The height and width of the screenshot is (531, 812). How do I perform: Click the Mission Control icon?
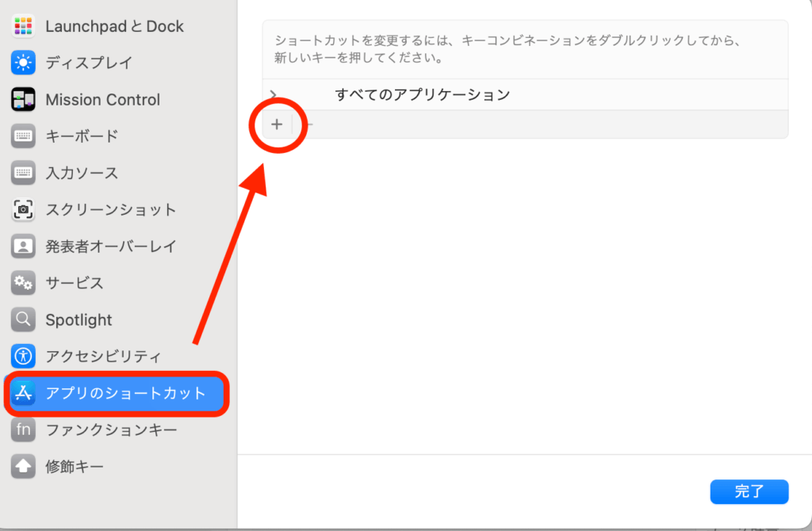23,100
